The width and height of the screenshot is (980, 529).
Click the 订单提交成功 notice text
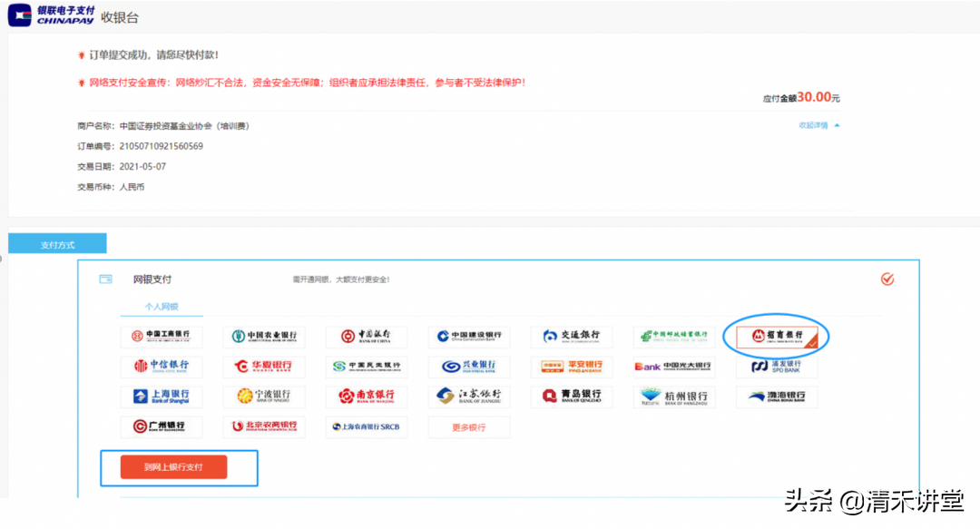click(x=153, y=55)
